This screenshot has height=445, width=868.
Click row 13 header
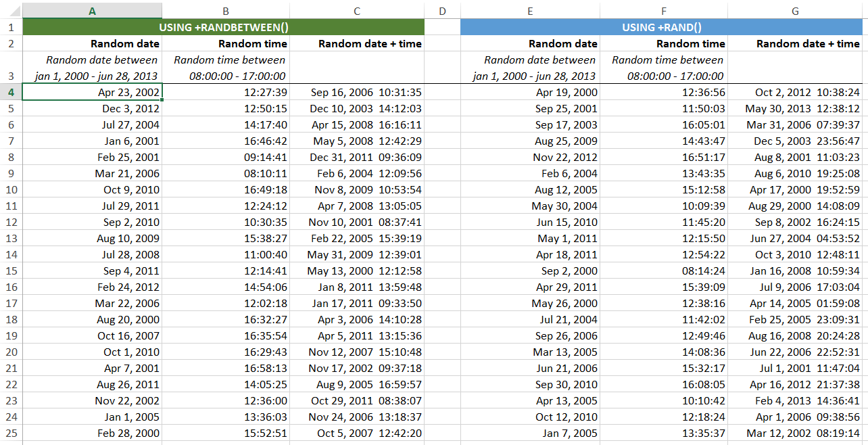pyautogui.click(x=11, y=238)
